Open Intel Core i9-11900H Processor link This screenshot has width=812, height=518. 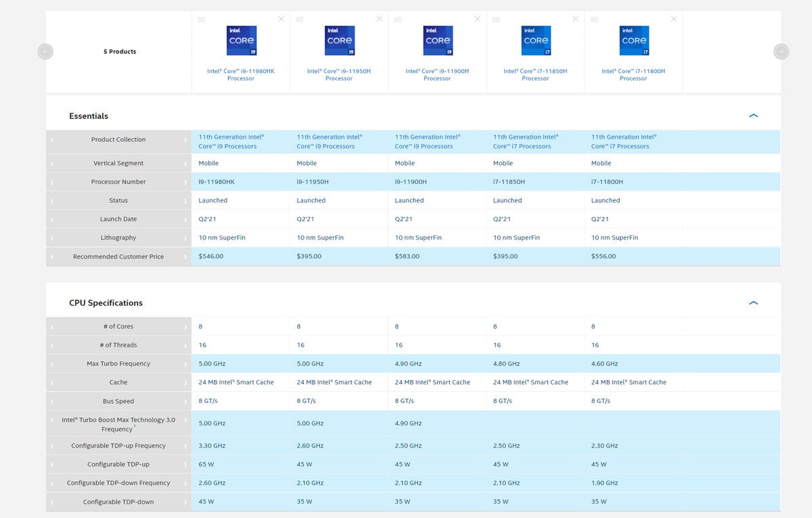pyautogui.click(x=437, y=74)
